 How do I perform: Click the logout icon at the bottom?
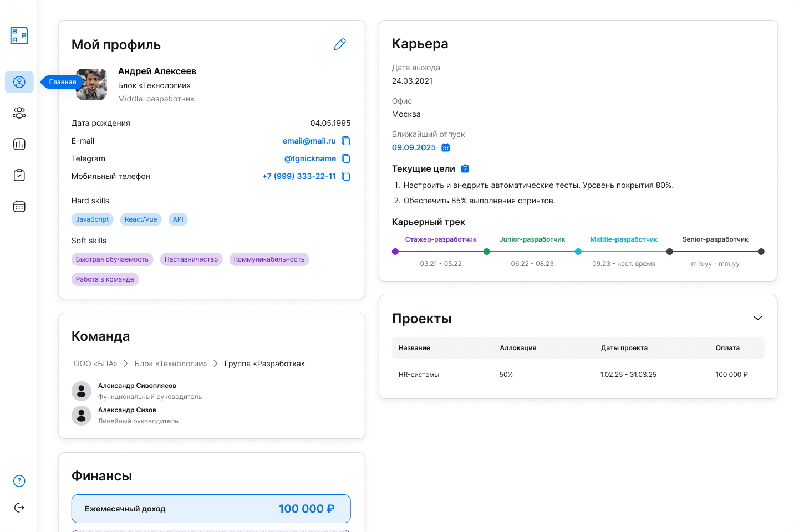[x=19, y=507]
